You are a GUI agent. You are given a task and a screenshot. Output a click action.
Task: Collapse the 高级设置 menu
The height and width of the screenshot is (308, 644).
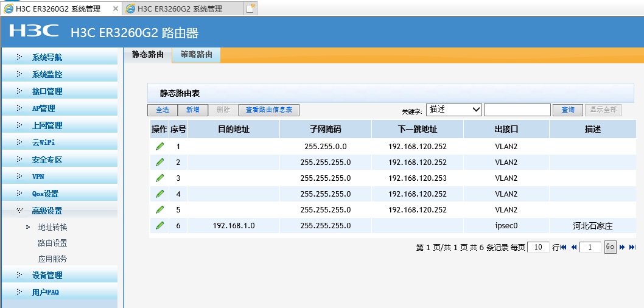(x=60, y=211)
